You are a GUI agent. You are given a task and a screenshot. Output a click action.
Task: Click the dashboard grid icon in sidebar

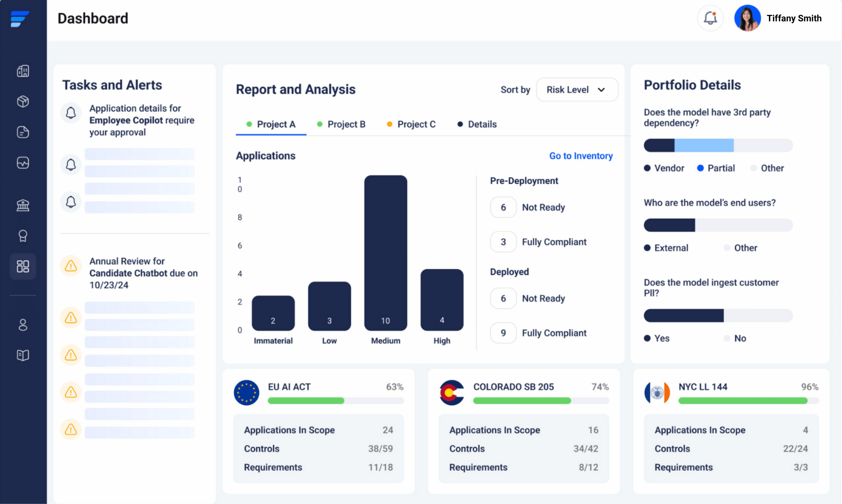23,266
